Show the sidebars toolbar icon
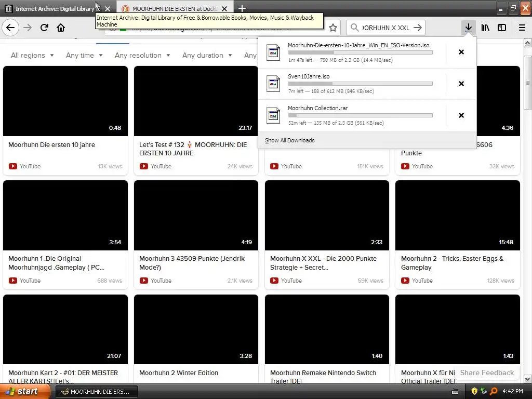Image resolution: width=532 pixels, height=399 pixels. pos(502,28)
